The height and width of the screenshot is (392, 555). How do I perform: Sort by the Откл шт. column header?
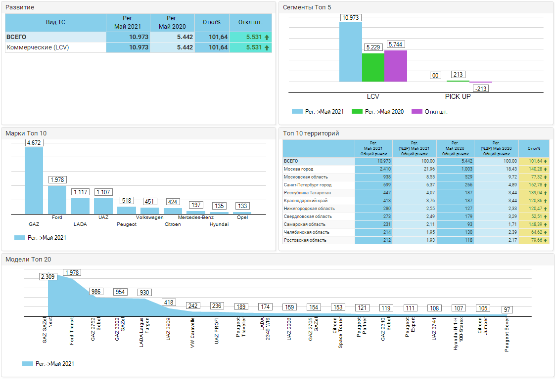(x=250, y=23)
